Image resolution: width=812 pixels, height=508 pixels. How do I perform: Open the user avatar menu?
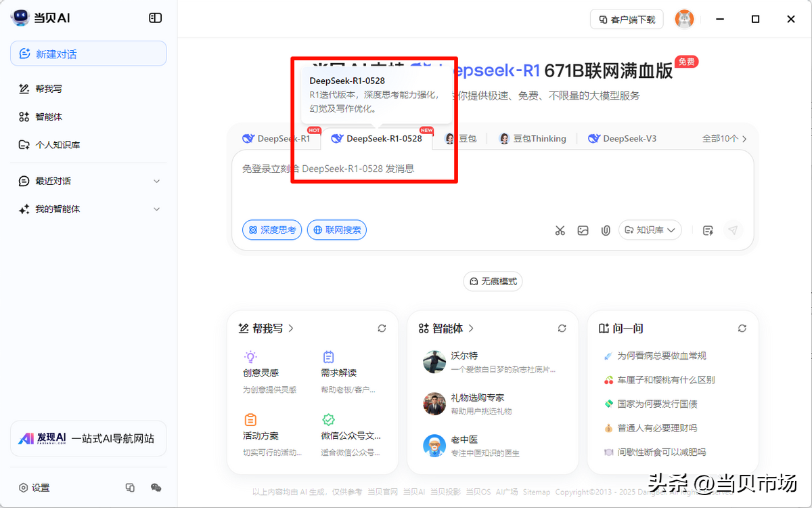(x=685, y=19)
